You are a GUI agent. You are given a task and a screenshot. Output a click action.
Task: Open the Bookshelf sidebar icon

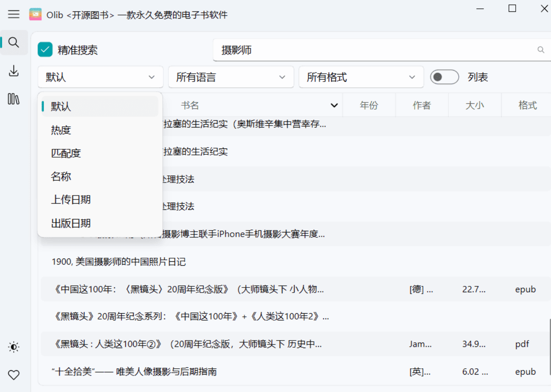coord(14,100)
